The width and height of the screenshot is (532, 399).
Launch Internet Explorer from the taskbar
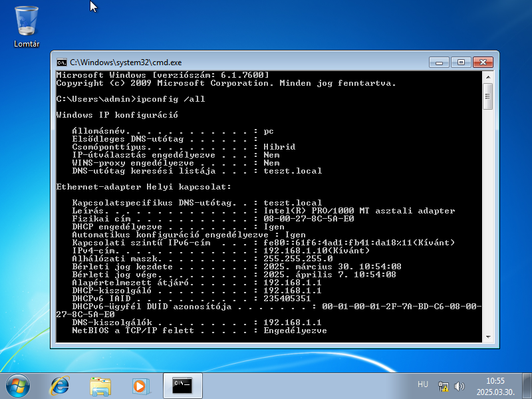(60, 384)
